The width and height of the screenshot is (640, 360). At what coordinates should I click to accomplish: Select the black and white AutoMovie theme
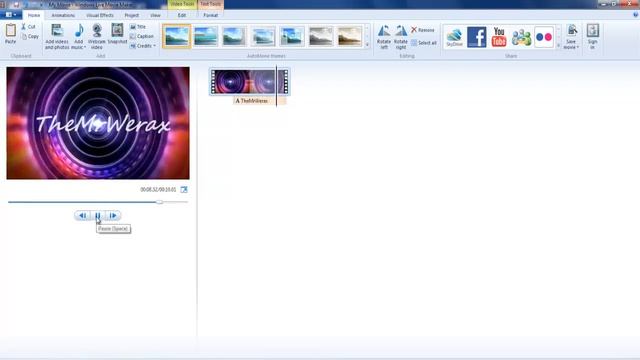[321, 36]
